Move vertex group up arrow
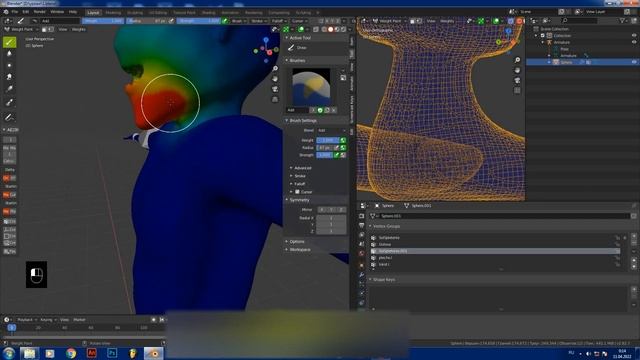The width and height of the screenshot is (640, 360). click(x=634, y=260)
